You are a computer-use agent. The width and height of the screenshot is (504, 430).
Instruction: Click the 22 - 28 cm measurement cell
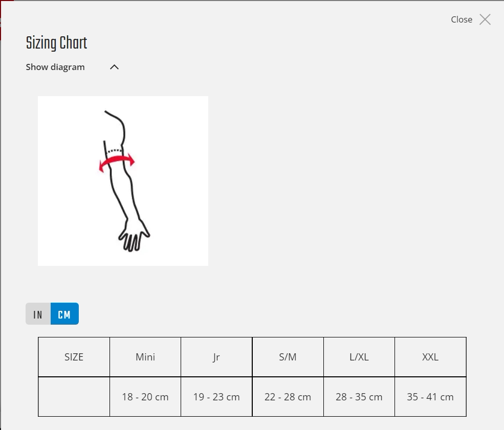(x=288, y=397)
